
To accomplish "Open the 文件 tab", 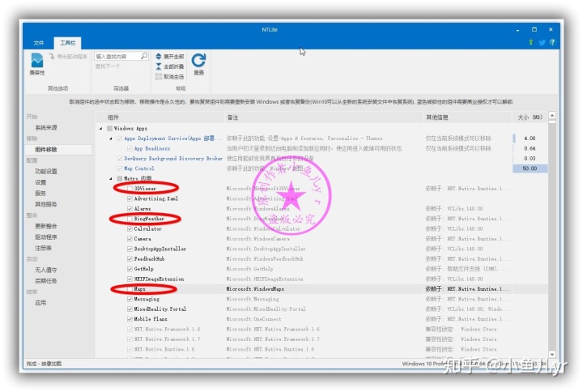I will tap(39, 43).
